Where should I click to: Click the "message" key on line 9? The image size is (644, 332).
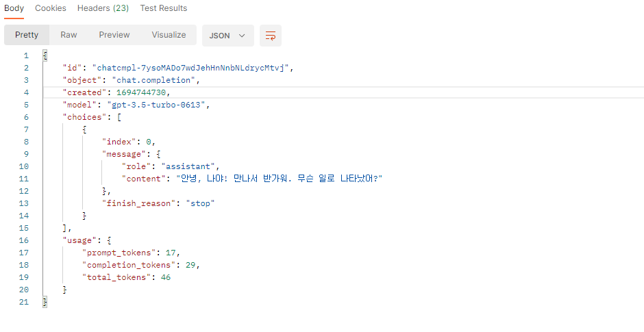[124, 154]
